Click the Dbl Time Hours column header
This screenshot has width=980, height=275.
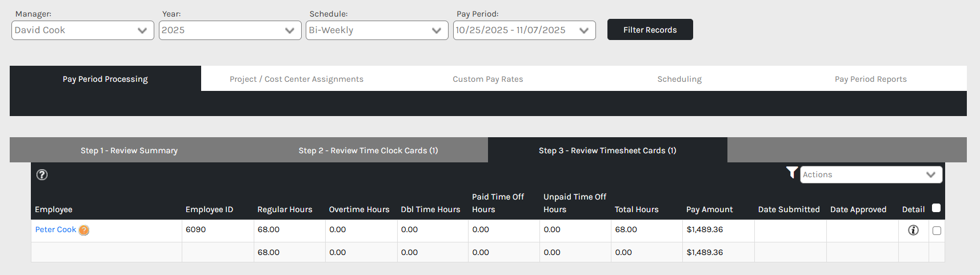(430, 210)
